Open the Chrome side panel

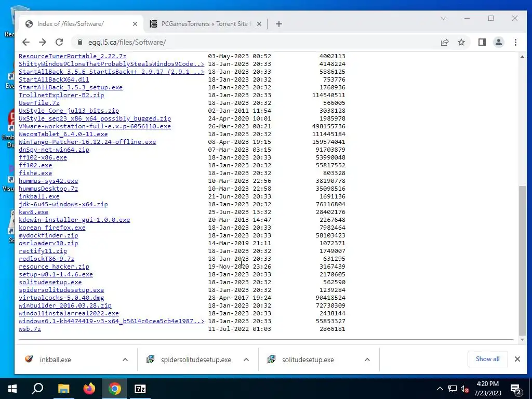click(482, 42)
